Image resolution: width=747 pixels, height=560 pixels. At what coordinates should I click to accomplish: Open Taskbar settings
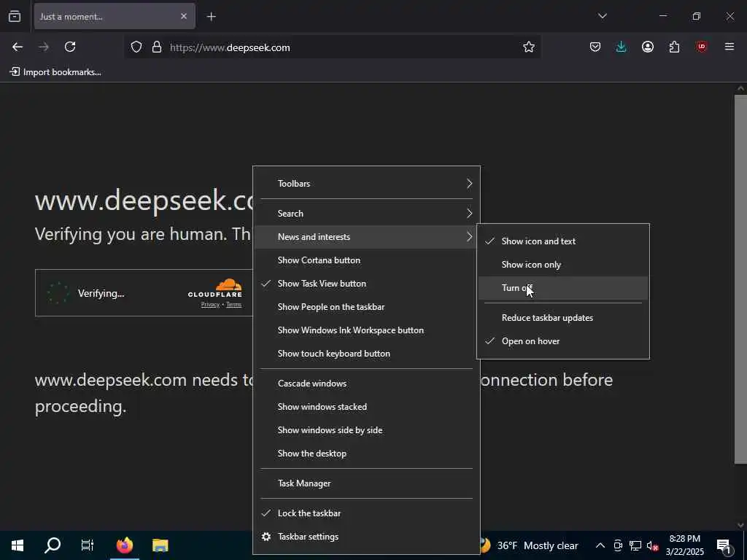[366, 536]
